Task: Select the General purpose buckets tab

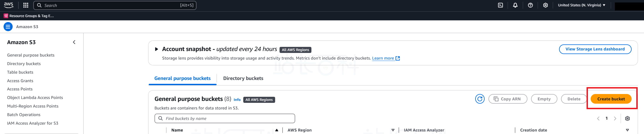Action: (x=183, y=78)
